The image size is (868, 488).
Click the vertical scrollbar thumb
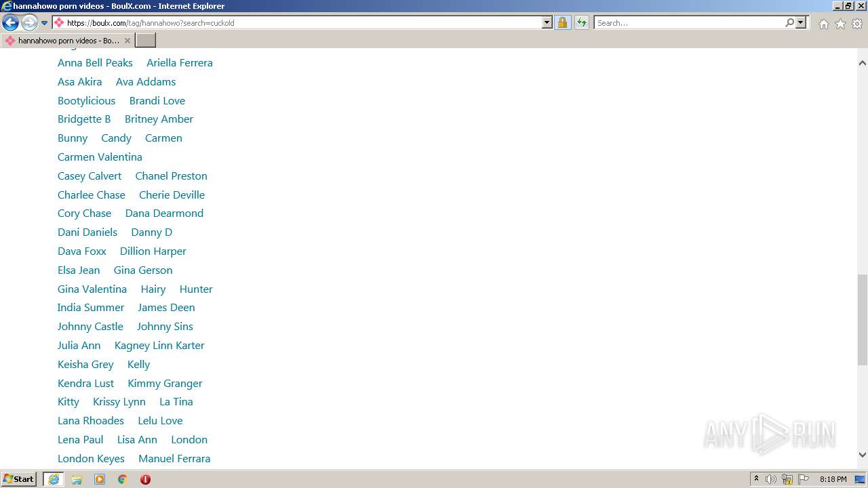pyautogui.click(x=862, y=320)
